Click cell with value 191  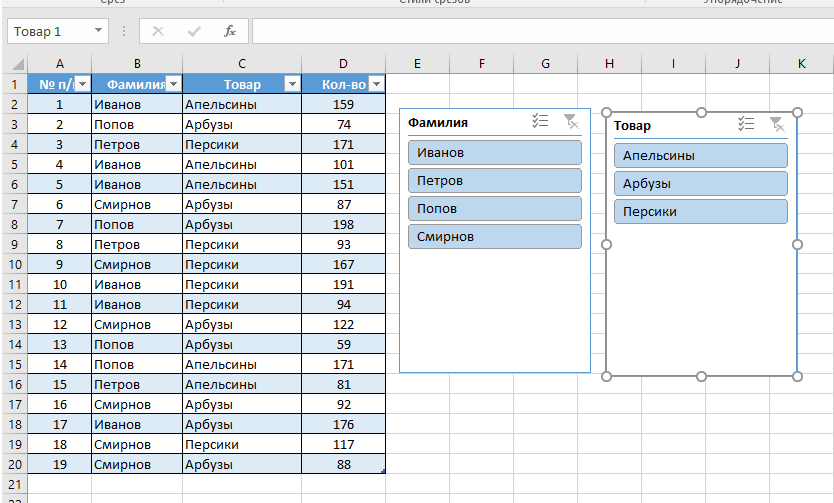coord(343,284)
